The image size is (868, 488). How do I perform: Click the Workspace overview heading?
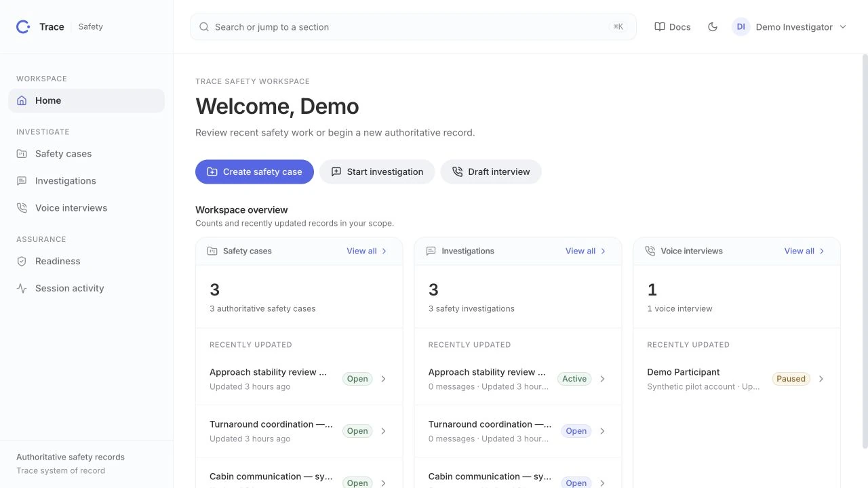pos(241,210)
